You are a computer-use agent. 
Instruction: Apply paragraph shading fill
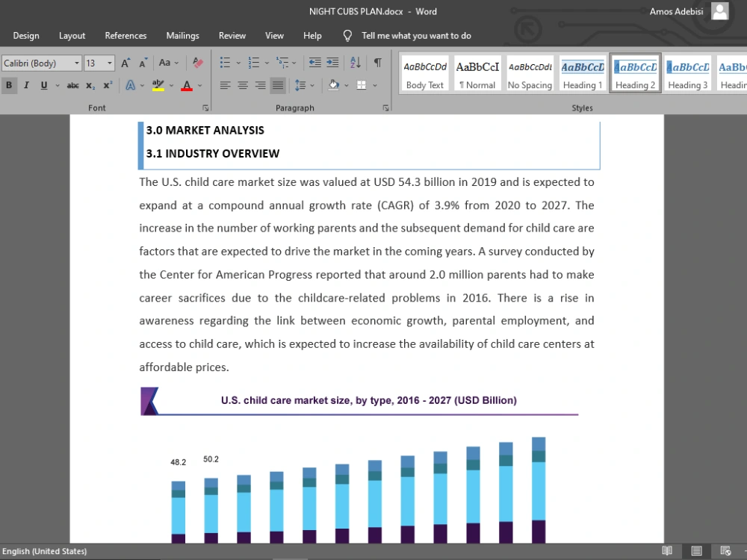333,85
